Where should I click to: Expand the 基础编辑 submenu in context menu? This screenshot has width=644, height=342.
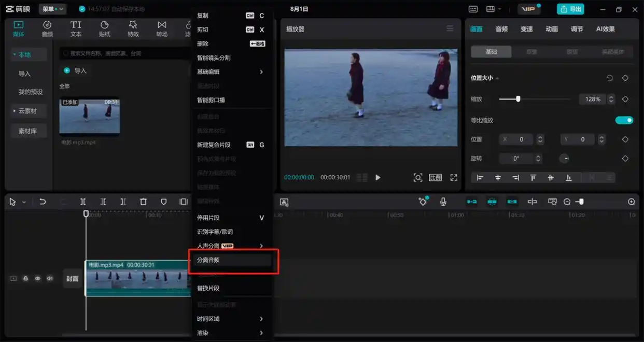click(x=230, y=72)
